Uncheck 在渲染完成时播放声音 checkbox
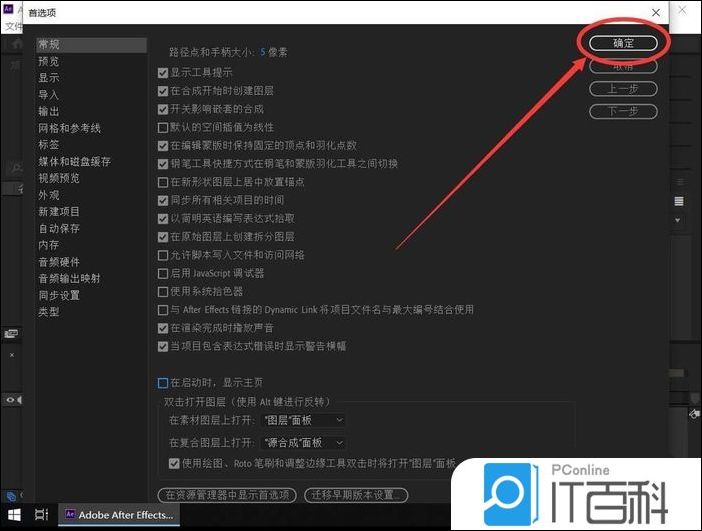 163,328
